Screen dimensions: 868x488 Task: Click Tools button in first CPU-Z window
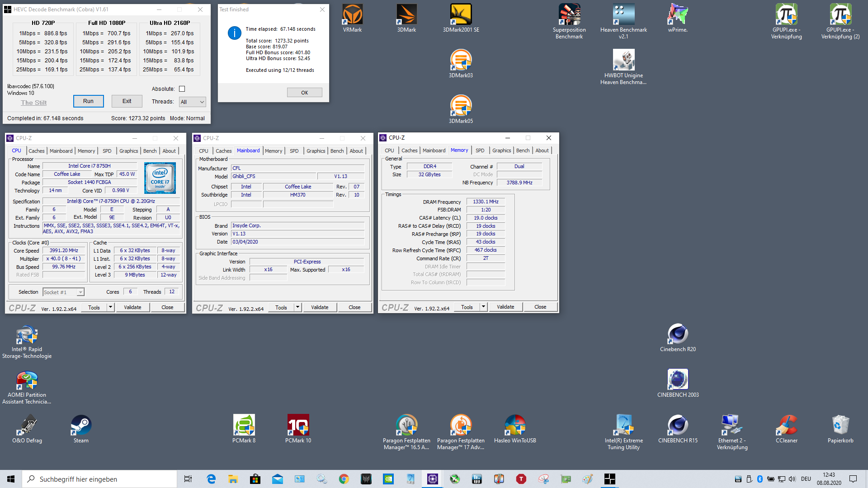pyautogui.click(x=94, y=307)
